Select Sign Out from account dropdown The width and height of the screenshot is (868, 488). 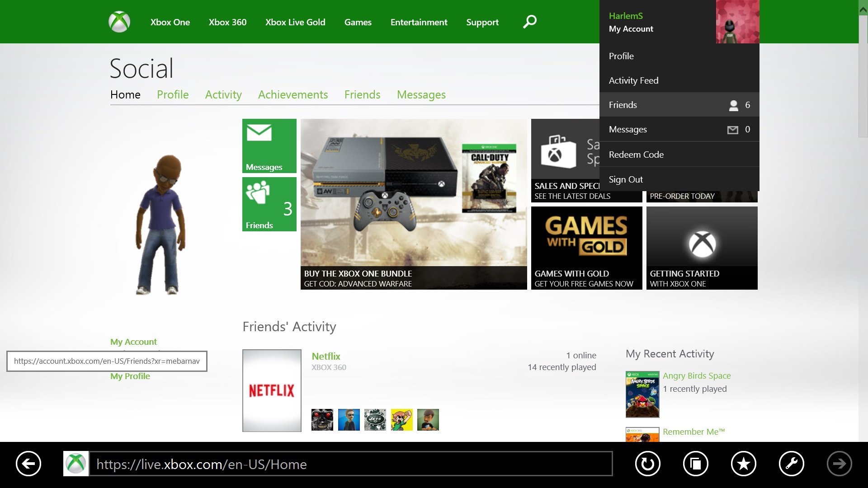point(625,179)
